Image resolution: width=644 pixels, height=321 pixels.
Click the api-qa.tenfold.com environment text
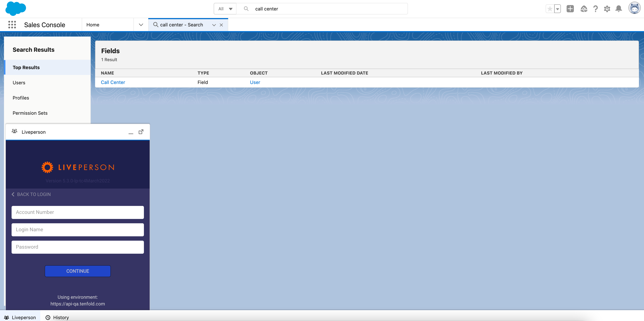click(78, 304)
